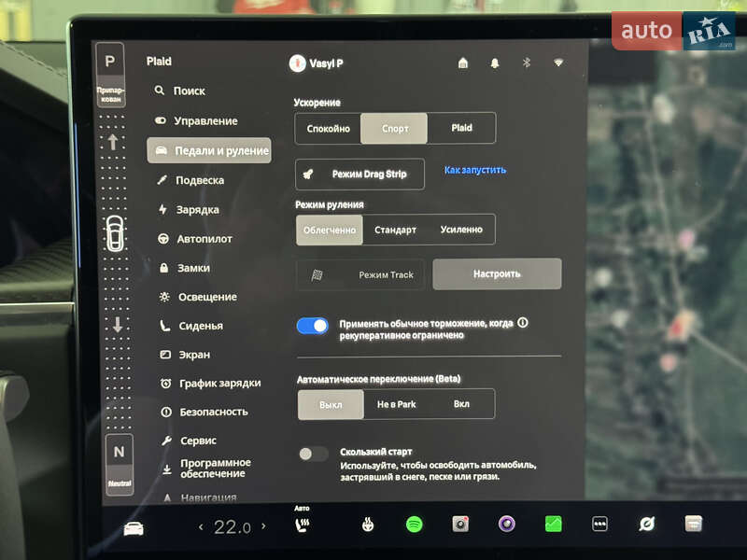Image resolution: width=747 pixels, height=560 pixels.
Task: Open the dashcam app icon
Action: (460, 525)
